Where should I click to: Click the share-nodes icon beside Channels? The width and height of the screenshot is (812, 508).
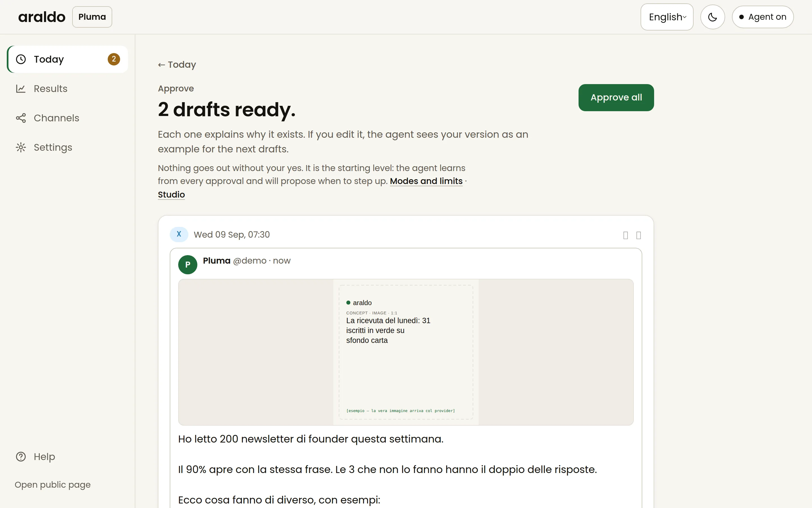click(x=21, y=118)
